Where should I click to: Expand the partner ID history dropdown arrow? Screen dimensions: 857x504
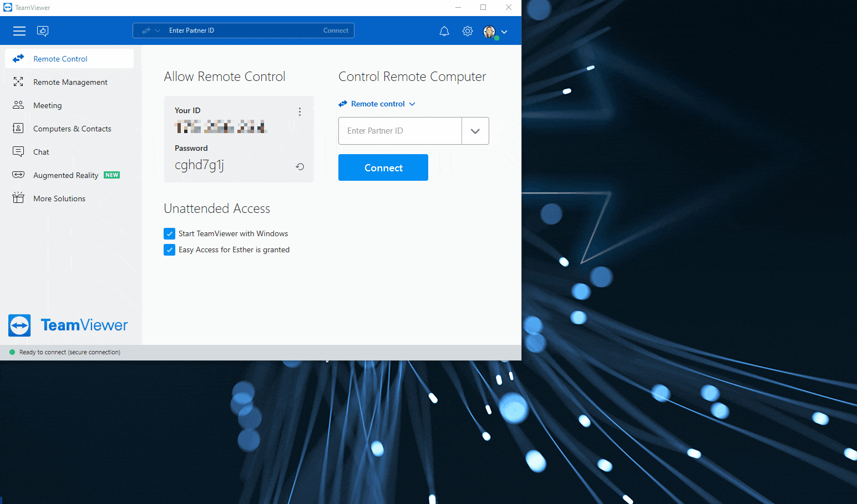(x=475, y=131)
